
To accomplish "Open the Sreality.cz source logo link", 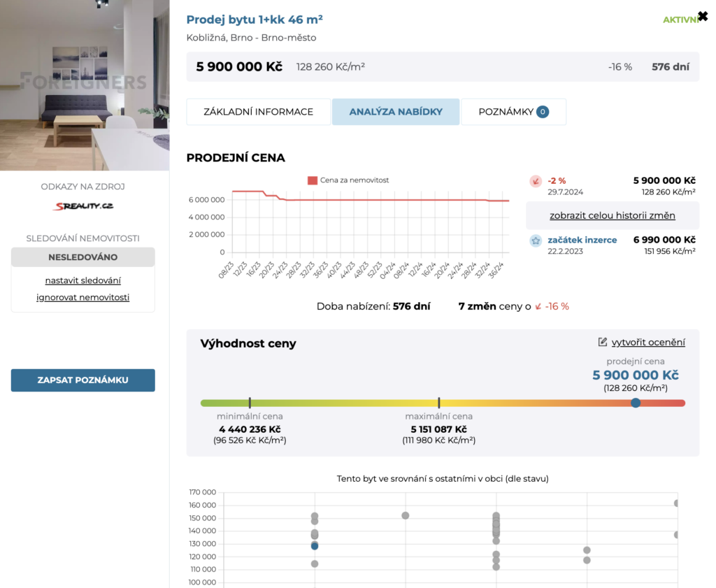I will (x=83, y=206).
